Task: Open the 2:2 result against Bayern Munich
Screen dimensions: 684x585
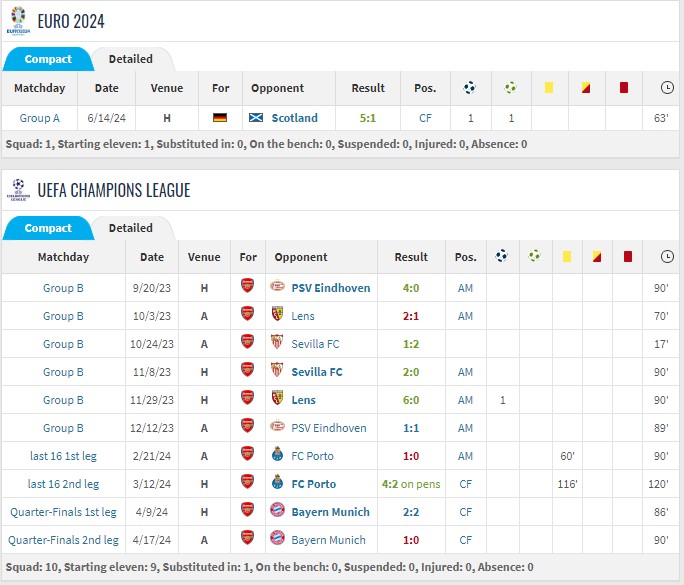Action: [411, 512]
